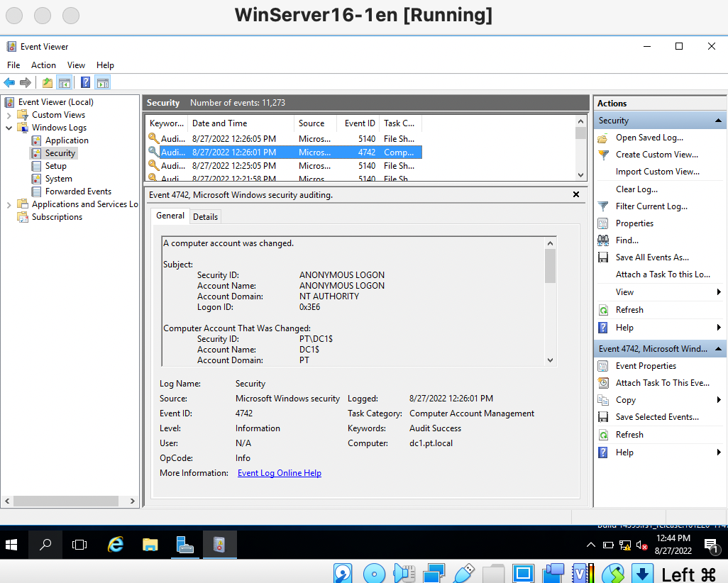Collapse the Security actions section header
The width and height of the screenshot is (728, 583).
click(718, 121)
